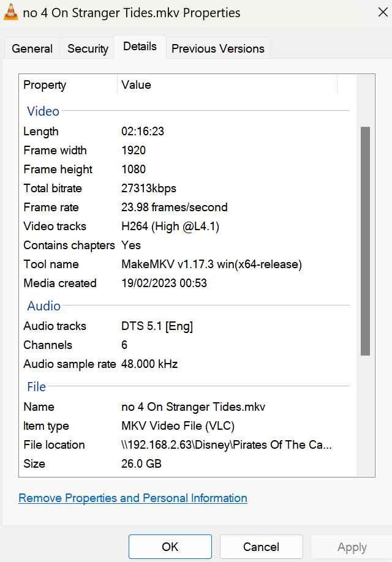This screenshot has width=392, height=562.
Task: Select the Details tab
Action: click(140, 47)
